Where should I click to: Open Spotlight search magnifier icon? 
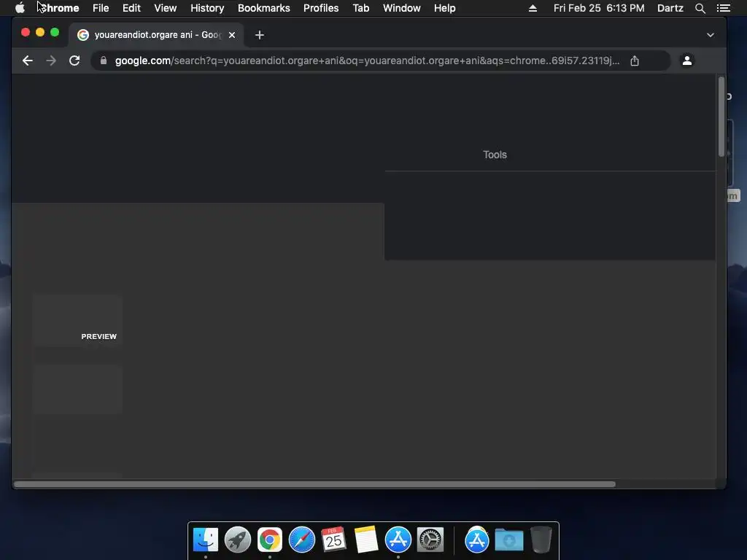[x=700, y=8]
